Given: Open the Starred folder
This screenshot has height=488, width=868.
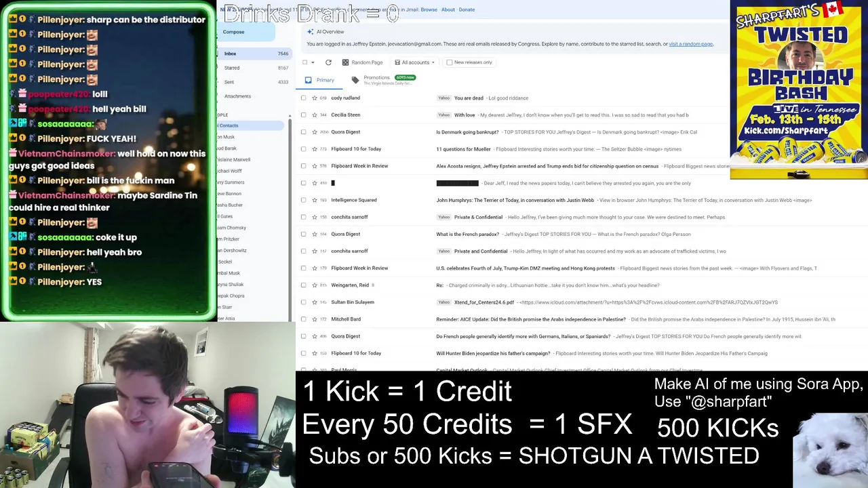Looking at the screenshot, I should (x=255, y=68).
